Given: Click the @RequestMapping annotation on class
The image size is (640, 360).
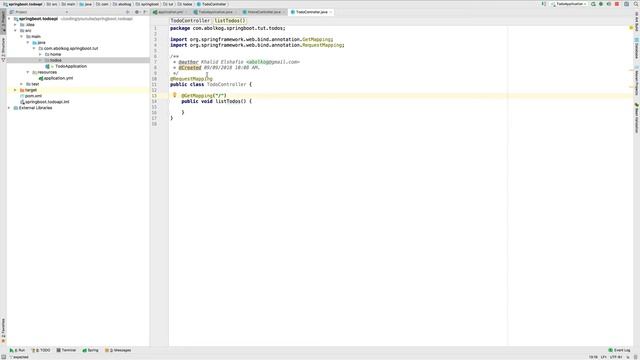Looking at the screenshot, I should [x=191, y=79].
